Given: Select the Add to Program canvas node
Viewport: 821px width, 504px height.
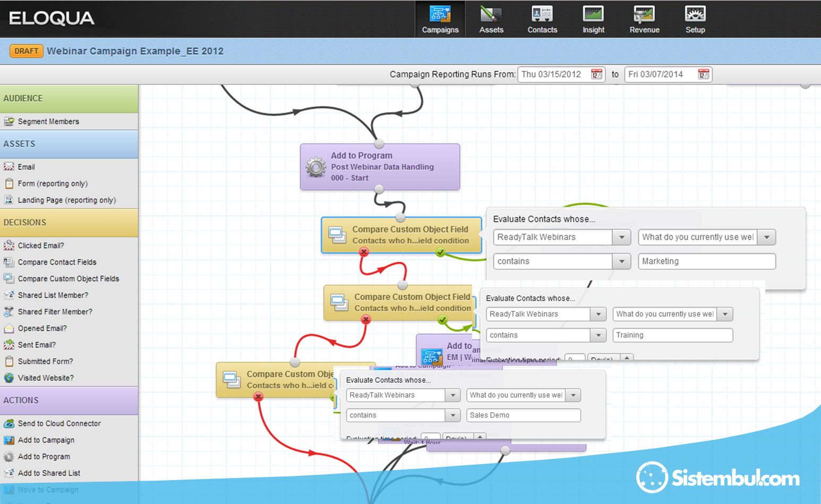Looking at the screenshot, I should pyautogui.click(x=380, y=167).
